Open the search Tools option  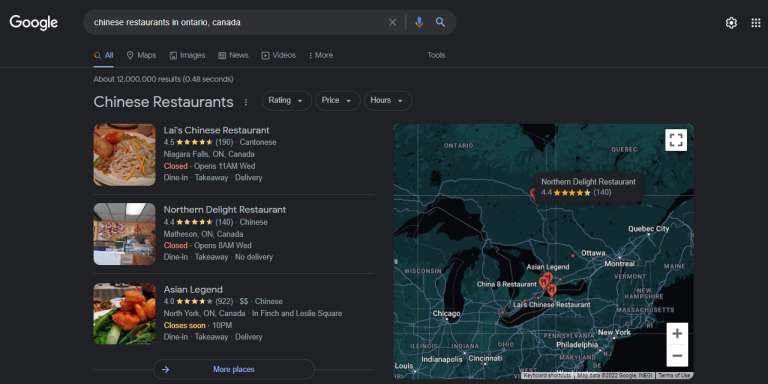click(436, 55)
